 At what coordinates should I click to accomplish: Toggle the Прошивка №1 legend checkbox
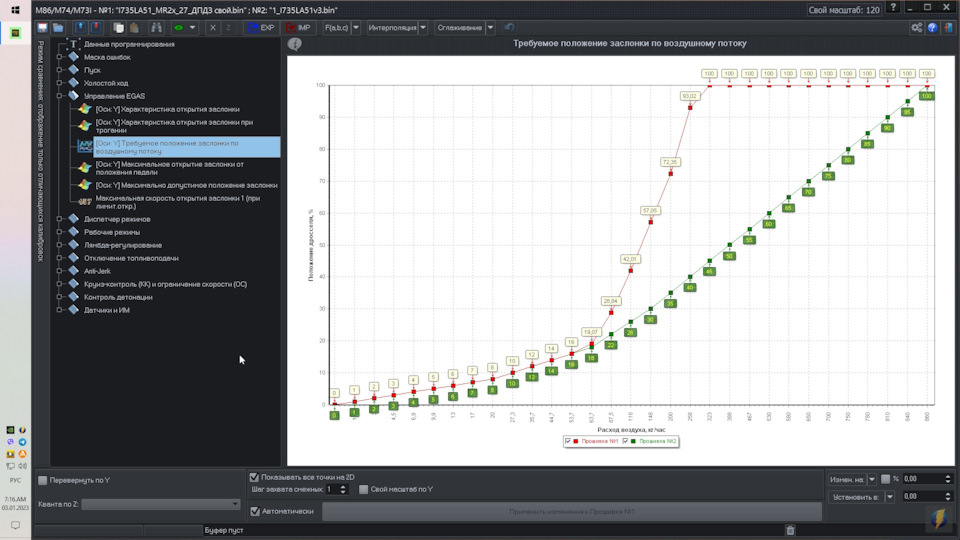[568, 441]
